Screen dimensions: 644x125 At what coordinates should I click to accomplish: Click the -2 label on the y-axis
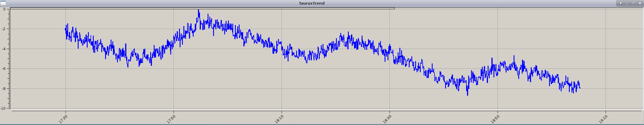point(3,29)
